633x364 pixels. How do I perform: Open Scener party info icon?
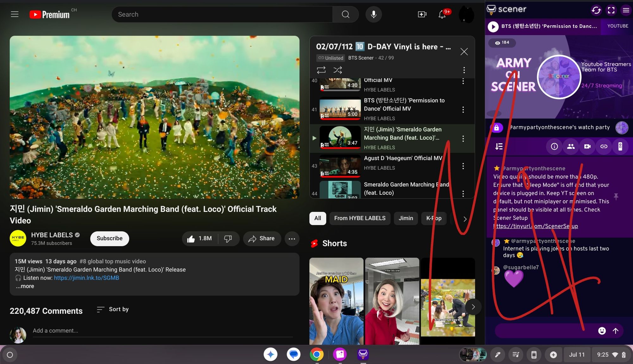(554, 146)
